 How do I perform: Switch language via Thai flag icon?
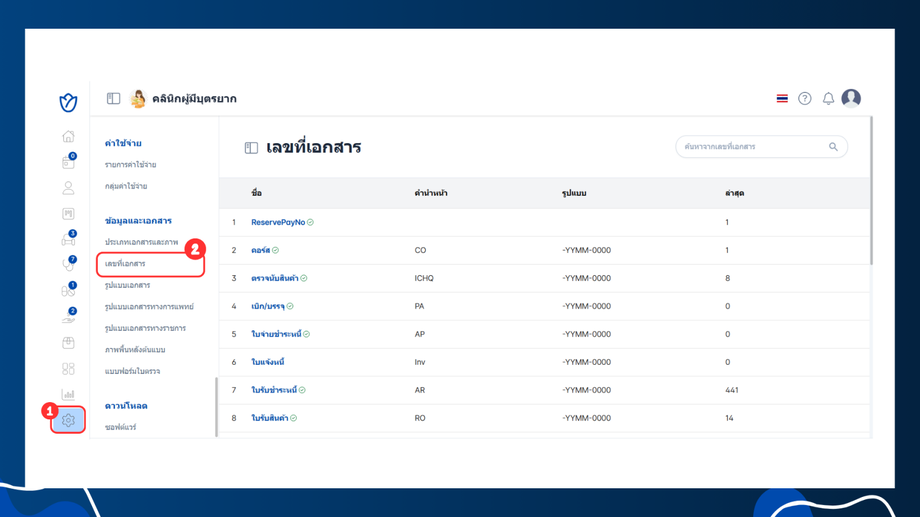(782, 99)
